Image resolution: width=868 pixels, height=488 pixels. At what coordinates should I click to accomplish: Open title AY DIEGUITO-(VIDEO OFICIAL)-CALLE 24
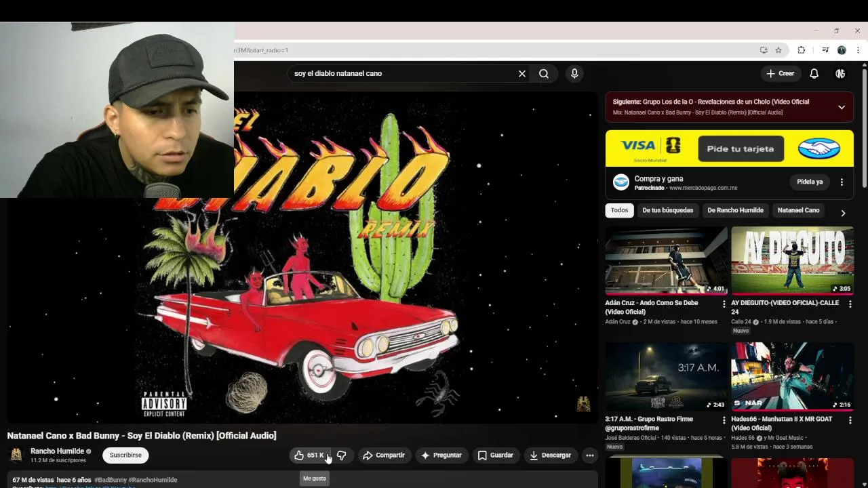785,308
